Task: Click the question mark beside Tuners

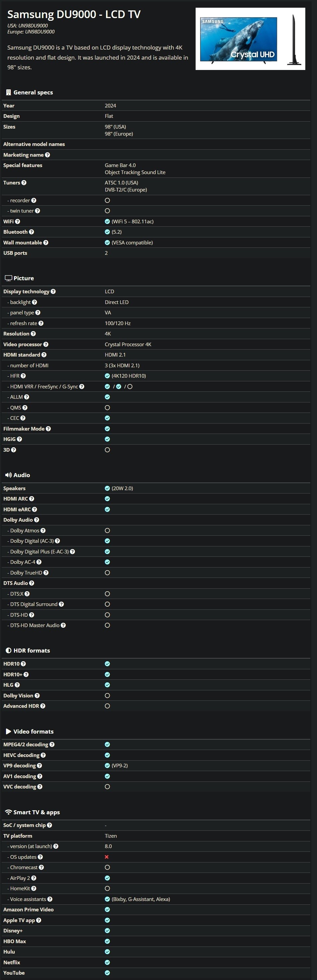Action: [24, 182]
